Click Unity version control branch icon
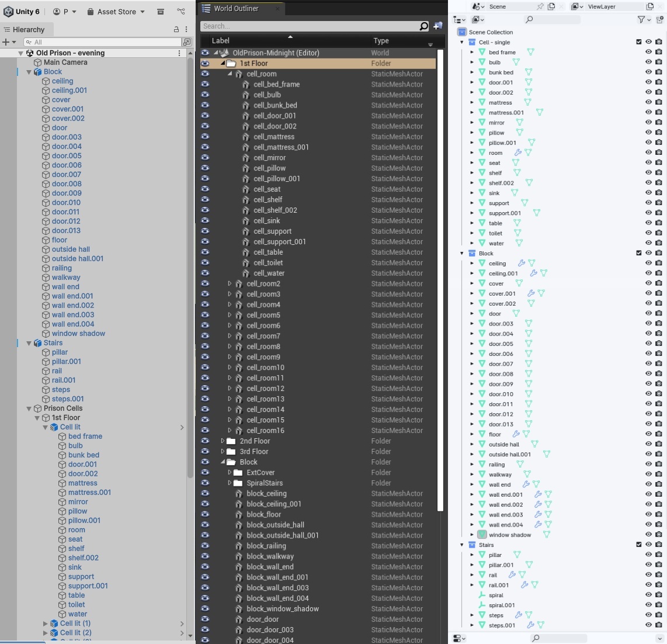Viewport: 667px width, 644px height. (181, 12)
